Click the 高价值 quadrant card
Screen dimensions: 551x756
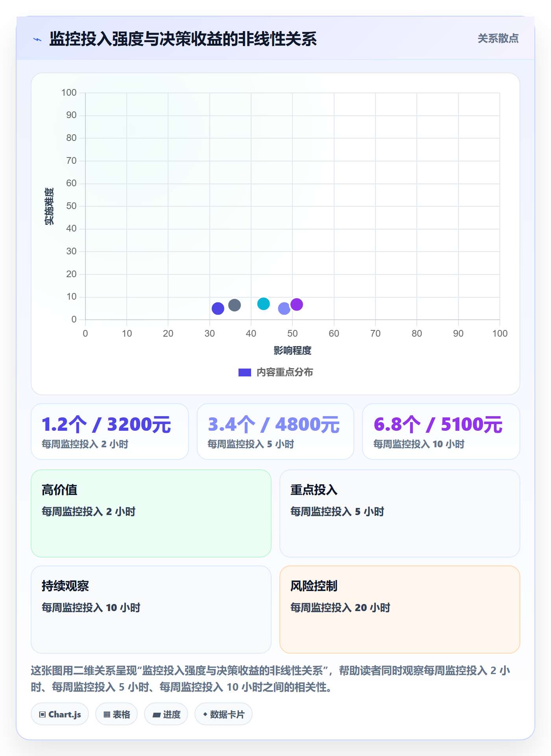coord(151,513)
